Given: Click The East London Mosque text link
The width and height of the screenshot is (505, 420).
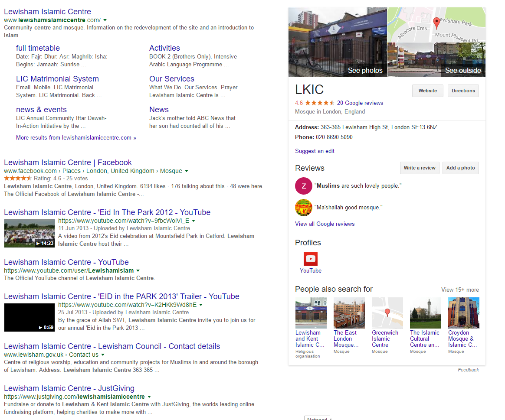Looking at the screenshot, I should click(346, 339).
